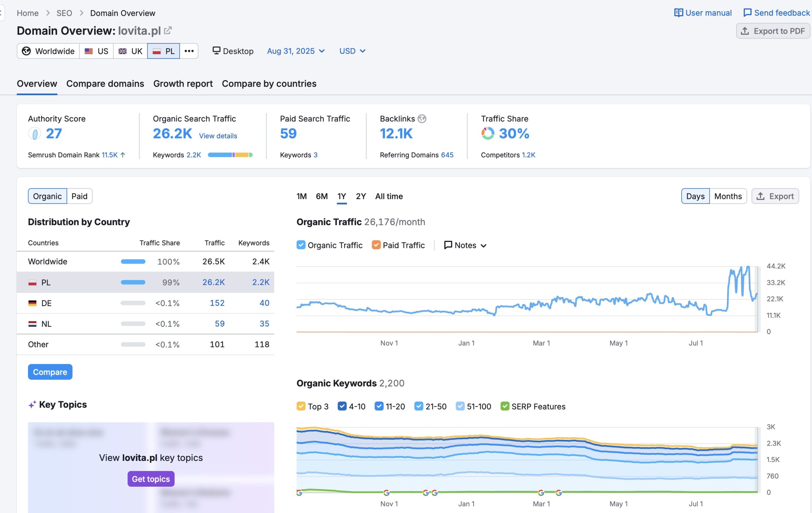
Task: Click the Netherlands flag in country table
Action: click(32, 324)
